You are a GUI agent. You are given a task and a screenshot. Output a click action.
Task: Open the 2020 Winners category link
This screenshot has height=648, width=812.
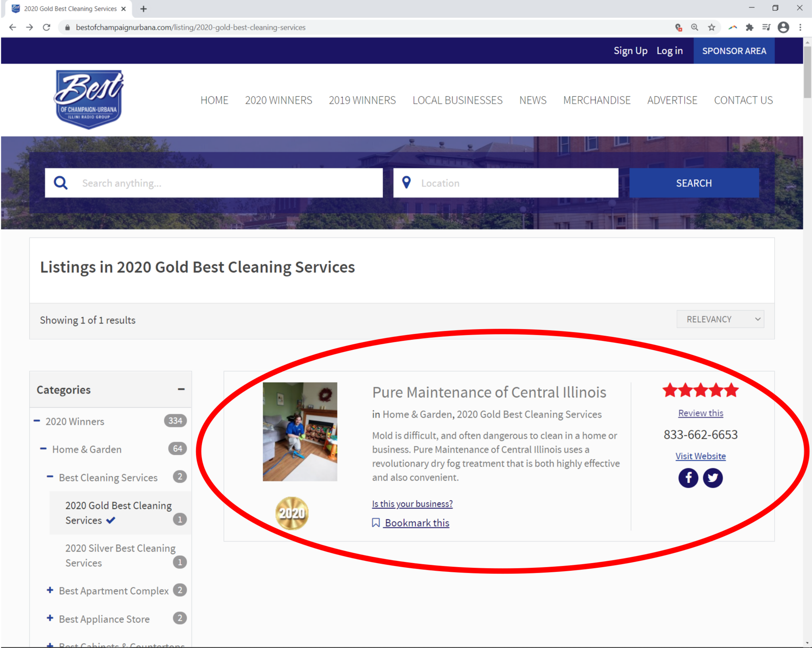[x=75, y=421]
